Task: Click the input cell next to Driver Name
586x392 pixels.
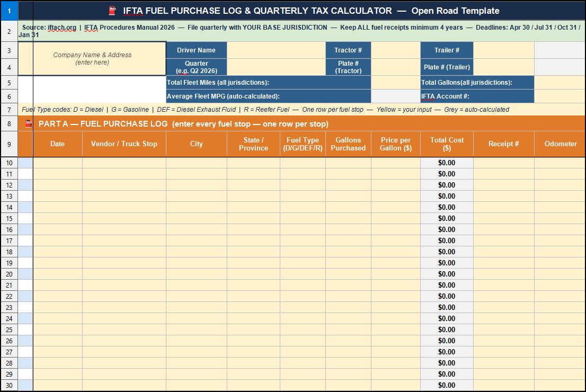Action: click(276, 50)
